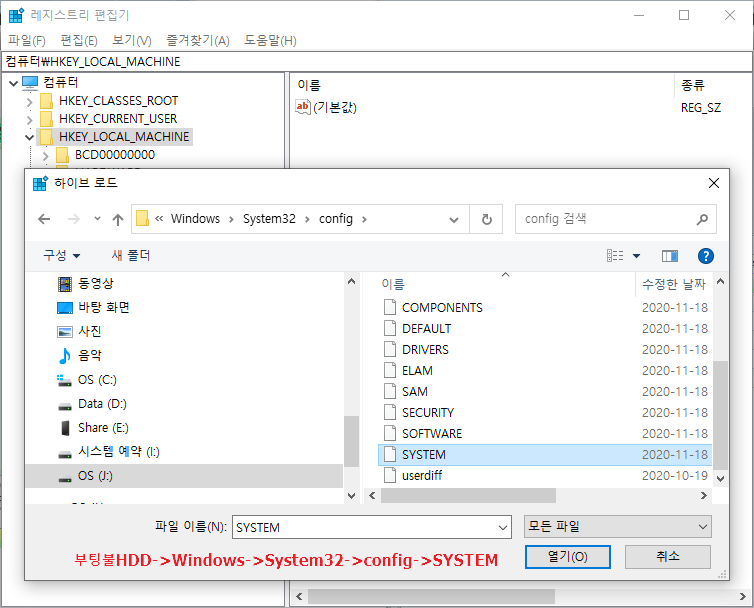This screenshot has height=608, width=754.
Task: Select the SOFTWARE file icon
Action: (x=390, y=434)
